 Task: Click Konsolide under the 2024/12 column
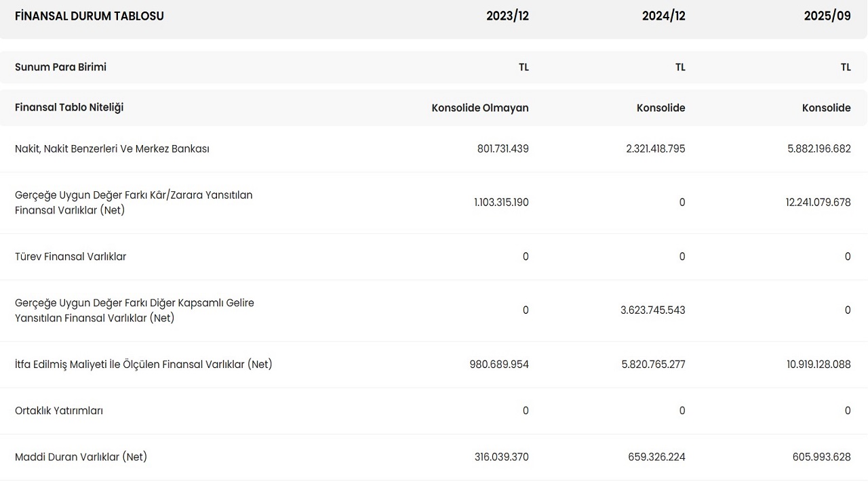point(660,108)
